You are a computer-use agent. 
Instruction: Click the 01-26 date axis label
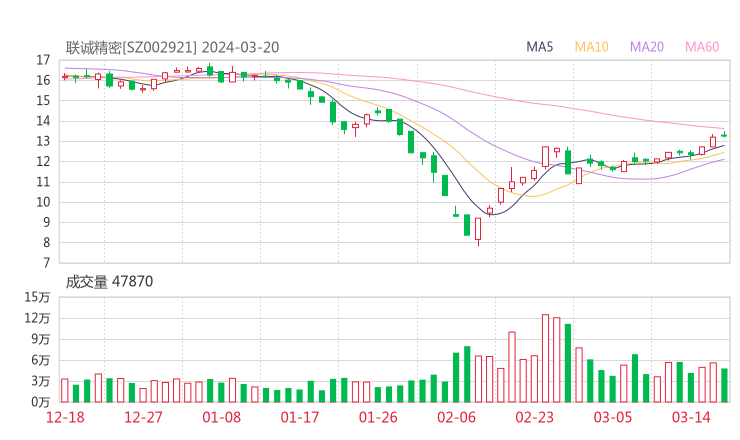tap(378, 418)
